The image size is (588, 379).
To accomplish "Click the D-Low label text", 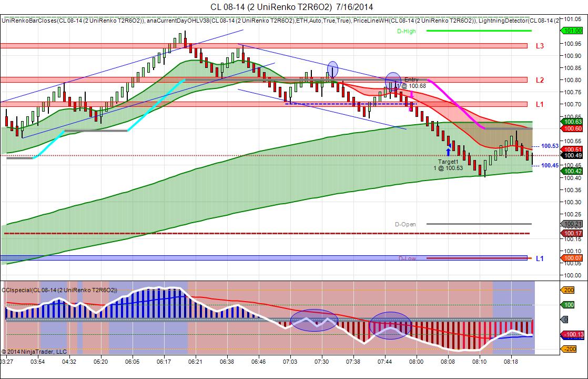I will pos(407,258).
